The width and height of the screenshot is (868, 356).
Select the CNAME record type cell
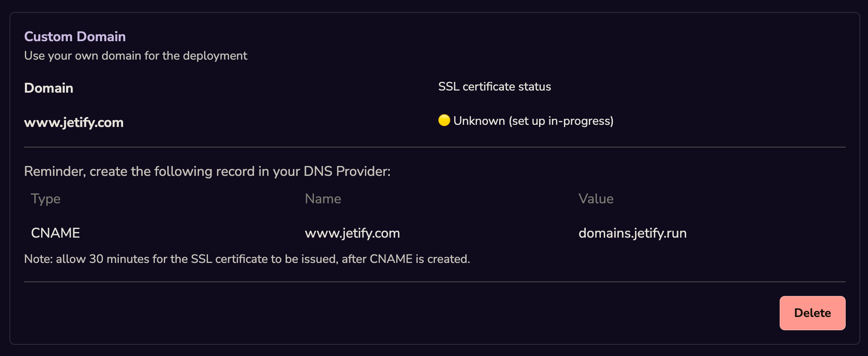point(55,233)
